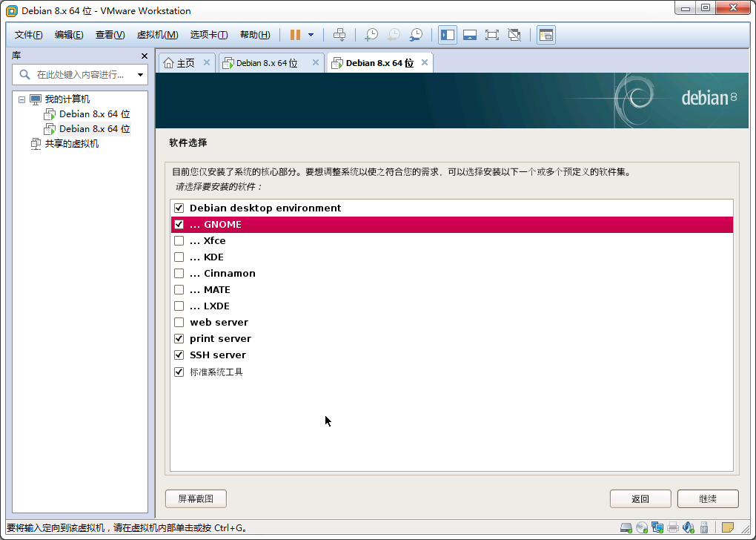The image size is (756, 540).
Task: Select the first Debian 8.x 64 位 tree entry
Action: point(95,114)
